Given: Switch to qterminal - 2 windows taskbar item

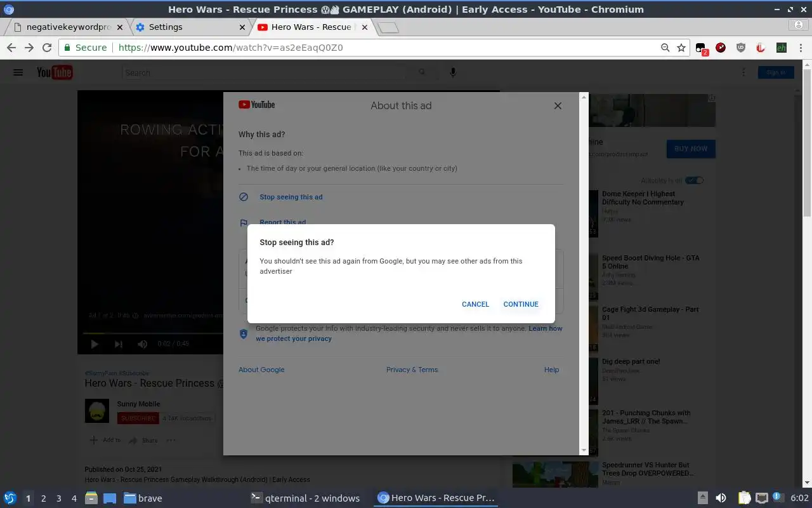Looking at the screenshot, I should click(x=306, y=498).
